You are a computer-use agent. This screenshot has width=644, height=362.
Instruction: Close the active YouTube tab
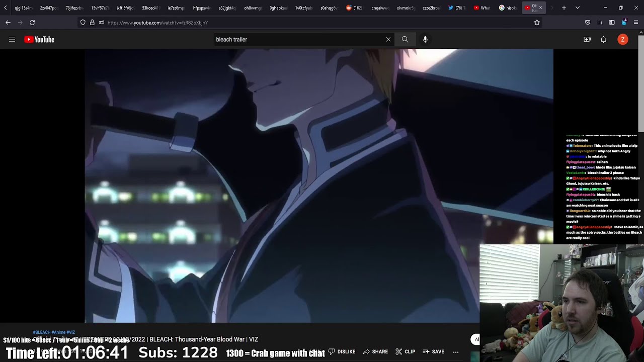click(x=541, y=8)
